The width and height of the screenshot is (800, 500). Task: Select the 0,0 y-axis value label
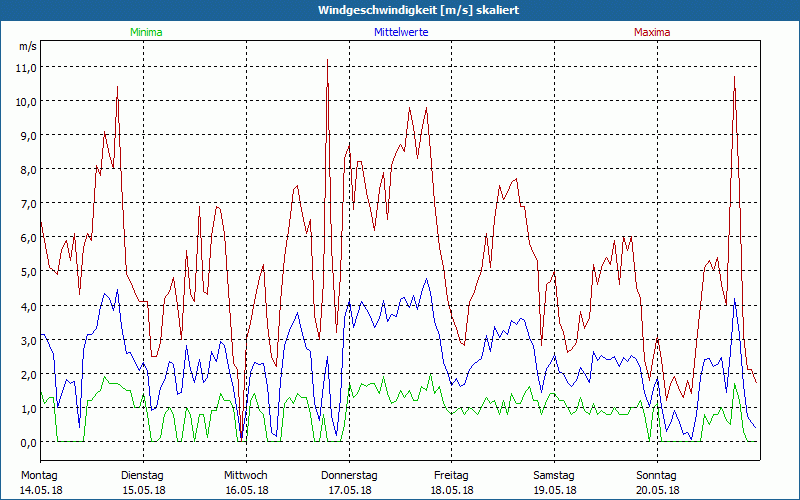click(25, 442)
